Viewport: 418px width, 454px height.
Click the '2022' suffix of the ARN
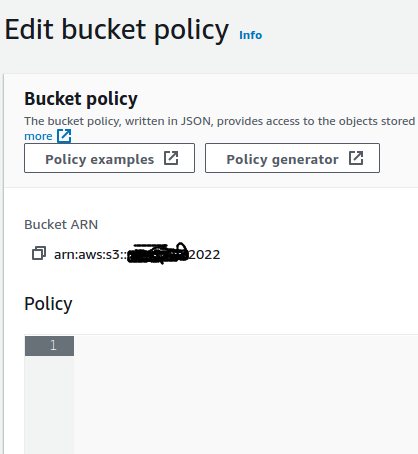[x=204, y=255]
